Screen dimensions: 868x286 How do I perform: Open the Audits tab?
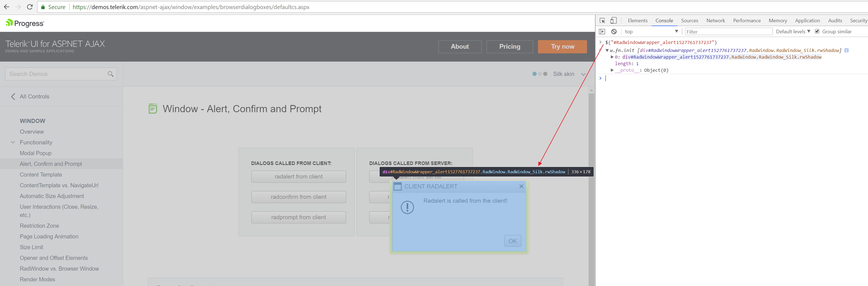pyautogui.click(x=835, y=21)
